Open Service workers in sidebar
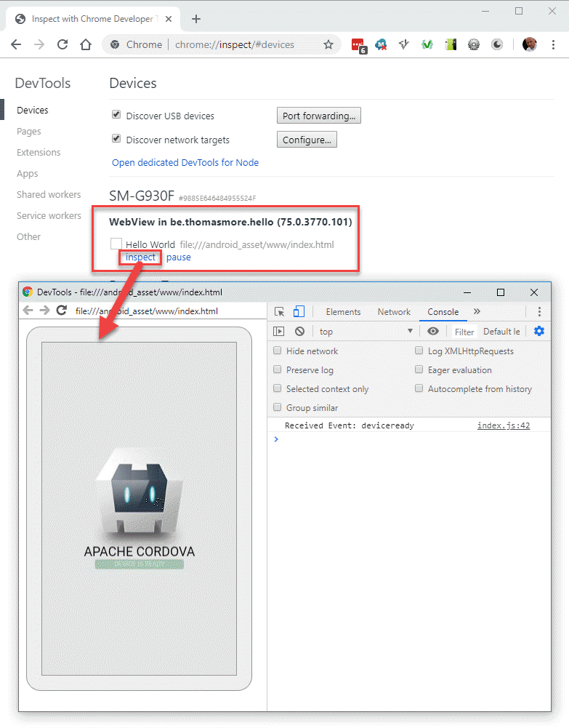Image resolution: width=569 pixels, height=728 pixels. 49,215
